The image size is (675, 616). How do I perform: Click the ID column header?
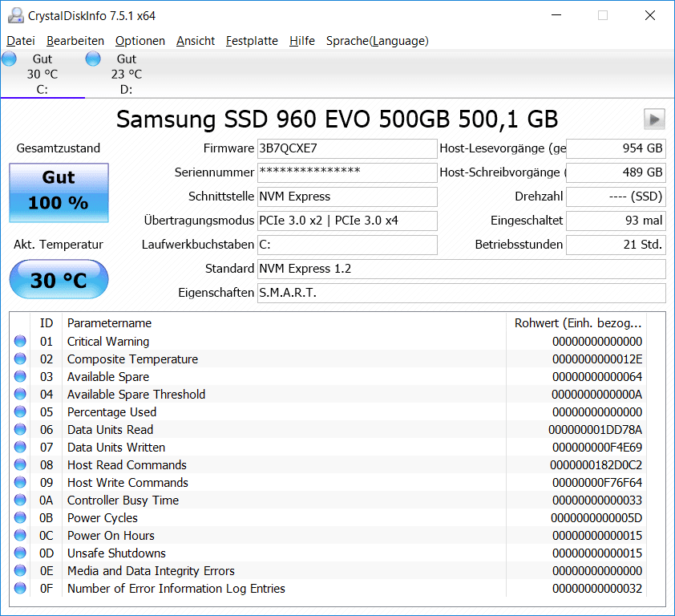(46, 323)
